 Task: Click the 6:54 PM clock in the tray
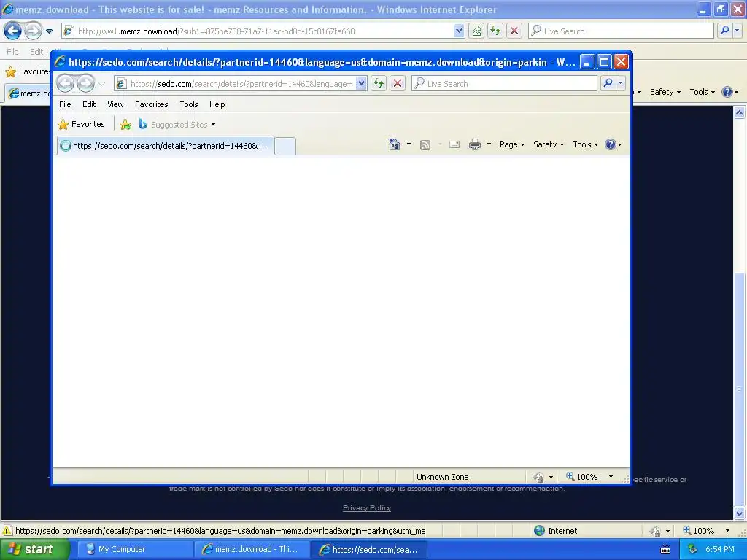point(720,549)
